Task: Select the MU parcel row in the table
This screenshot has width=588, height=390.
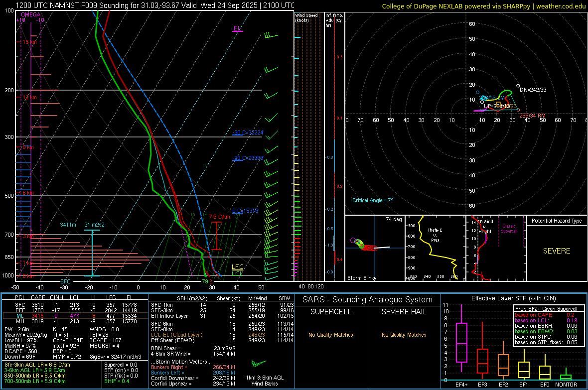Action: 75,321
